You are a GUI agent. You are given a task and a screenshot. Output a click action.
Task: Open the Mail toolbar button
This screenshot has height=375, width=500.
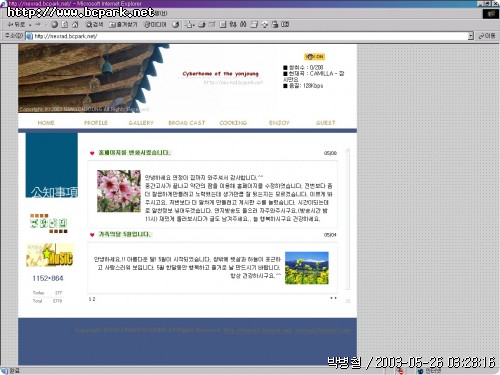tap(189, 25)
